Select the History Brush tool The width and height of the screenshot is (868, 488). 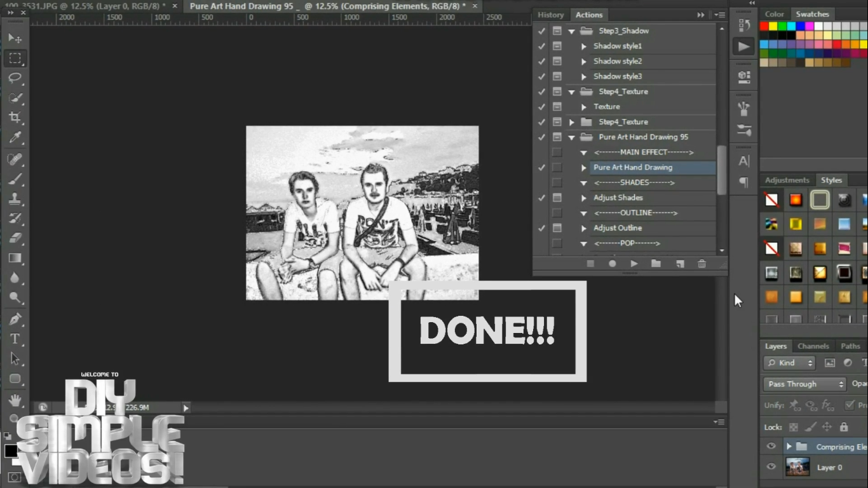coord(15,218)
